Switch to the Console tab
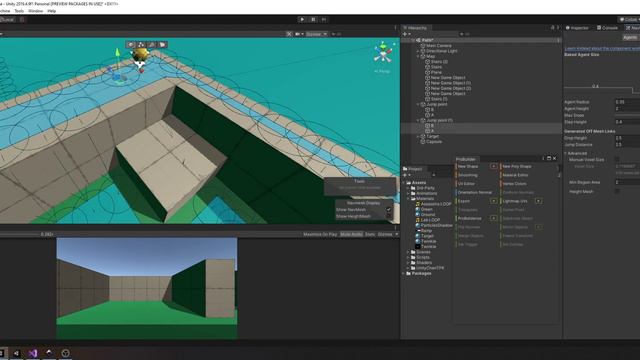The height and width of the screenshot is (360, 640). (x=607, y=28)
